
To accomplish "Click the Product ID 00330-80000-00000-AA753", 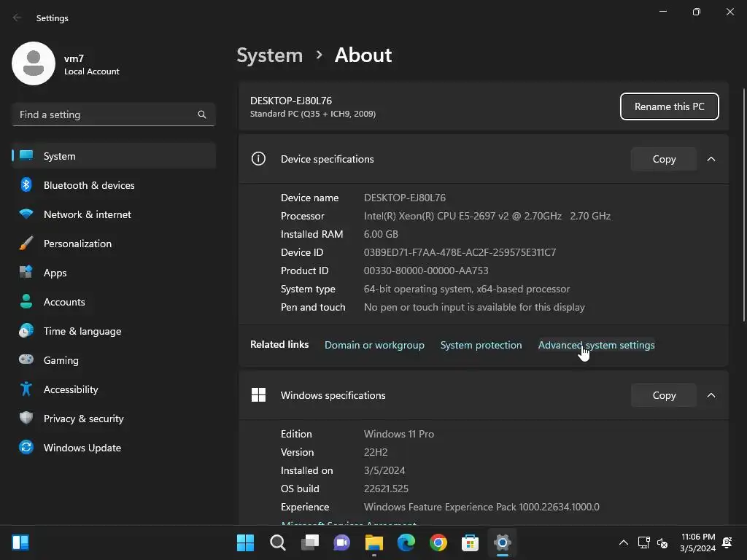I will (426, 271).
